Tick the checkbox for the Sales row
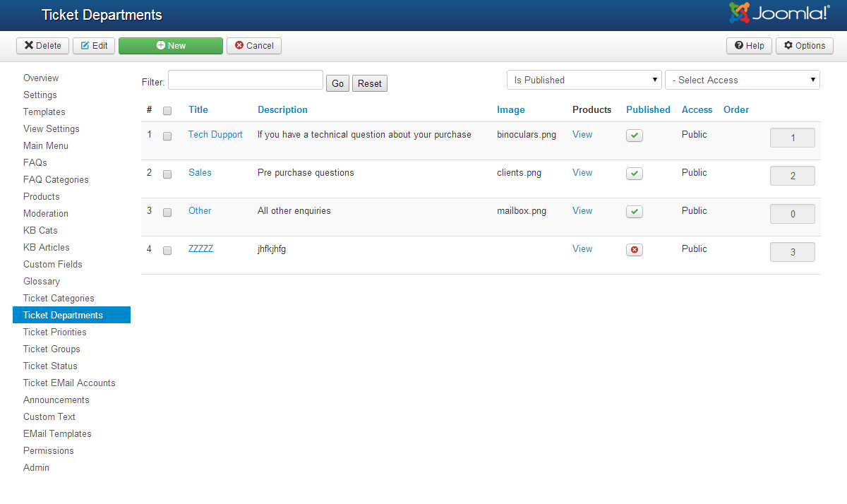 pos(167,174)
